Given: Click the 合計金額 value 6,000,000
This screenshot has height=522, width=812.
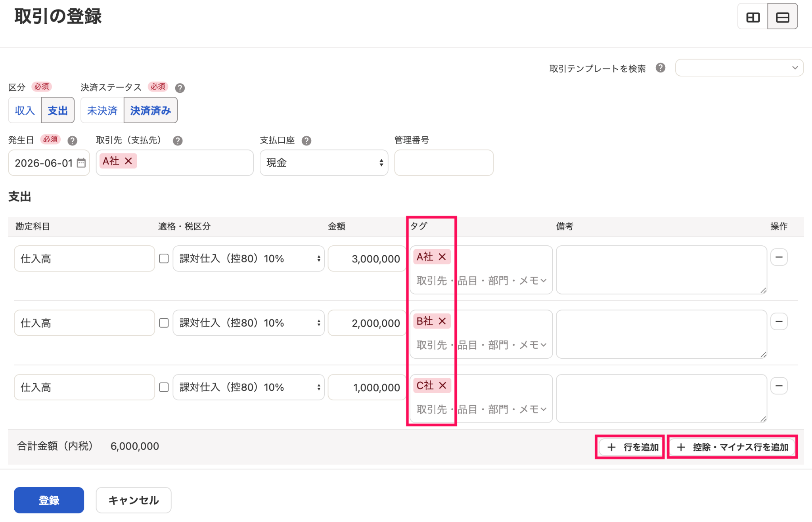Looking at the screenshot, I should coord(135,446).
